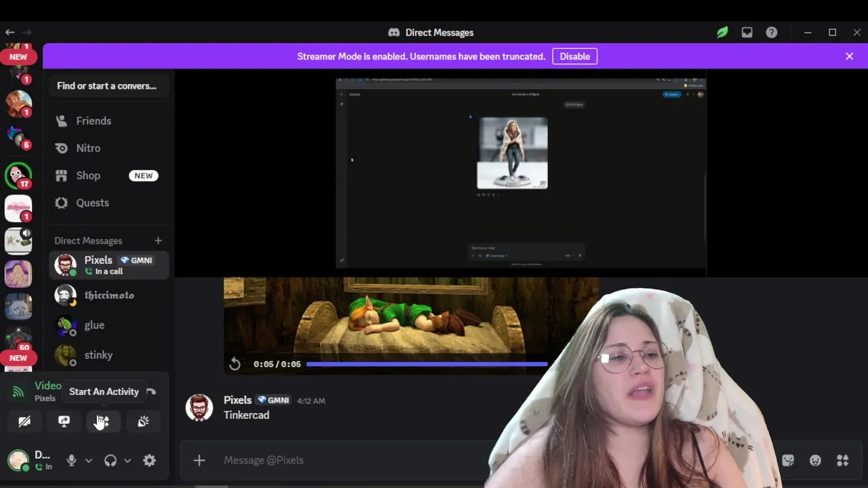This screenshot has width=868, height=488.
Task: Toggle the camera on in call controls
Action: pos(24,422)
